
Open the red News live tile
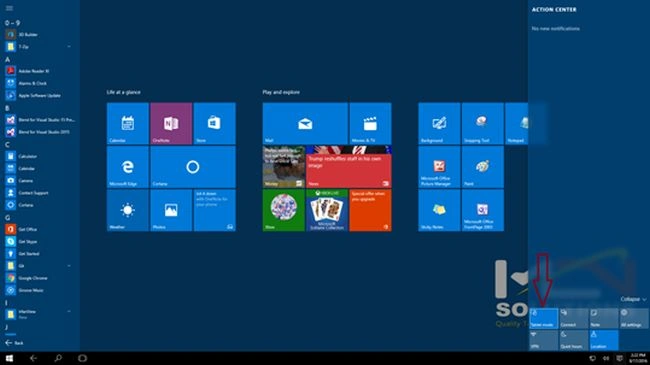click(349, 167)
